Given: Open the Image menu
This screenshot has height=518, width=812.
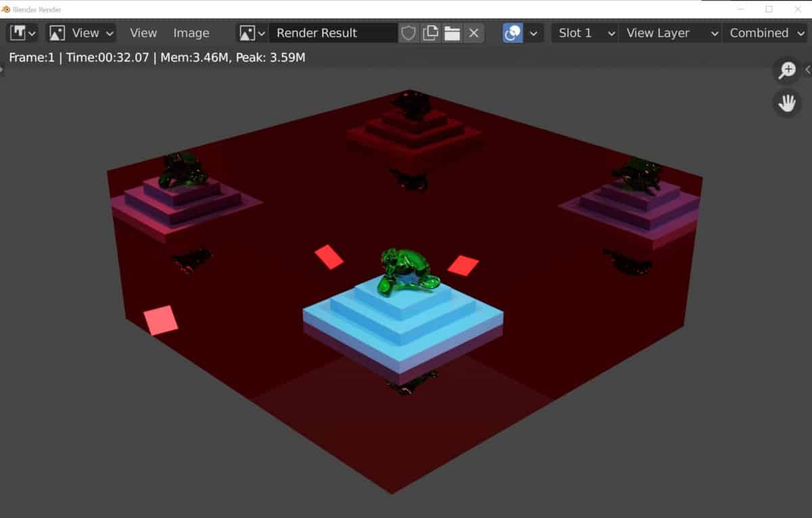Looking at the screenshot, I should tap(191, 32).
